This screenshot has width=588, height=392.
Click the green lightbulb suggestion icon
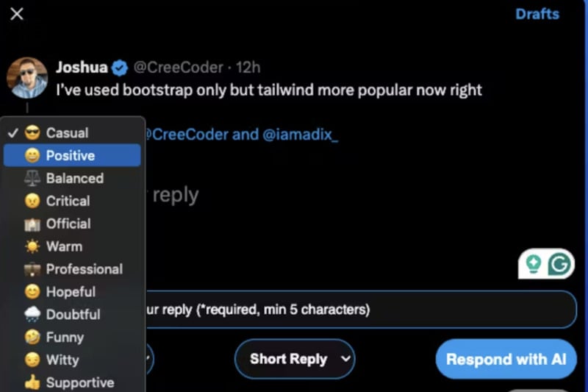[534, 264]
